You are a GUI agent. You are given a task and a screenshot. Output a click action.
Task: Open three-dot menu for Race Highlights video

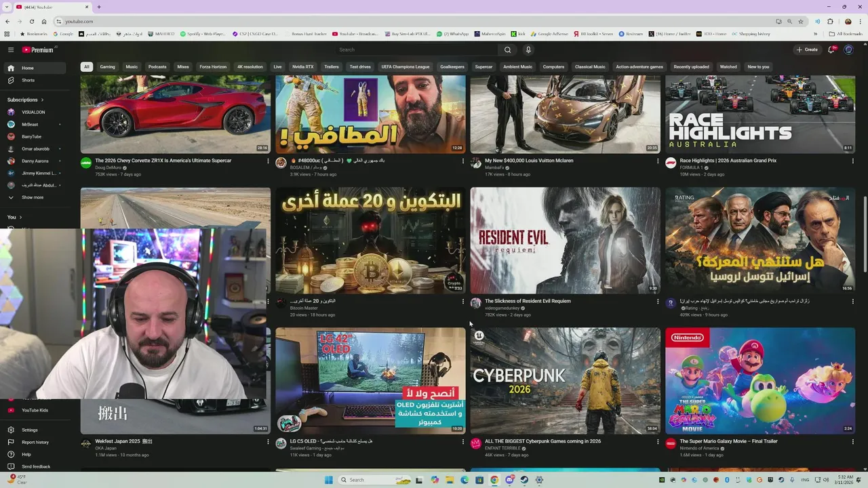(852, 161)
